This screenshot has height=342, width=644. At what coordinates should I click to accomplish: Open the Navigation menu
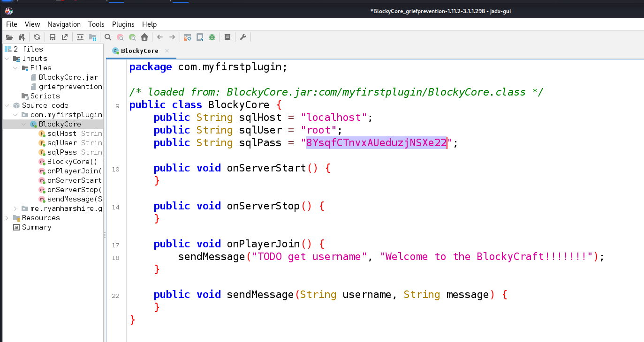point(64,24)
